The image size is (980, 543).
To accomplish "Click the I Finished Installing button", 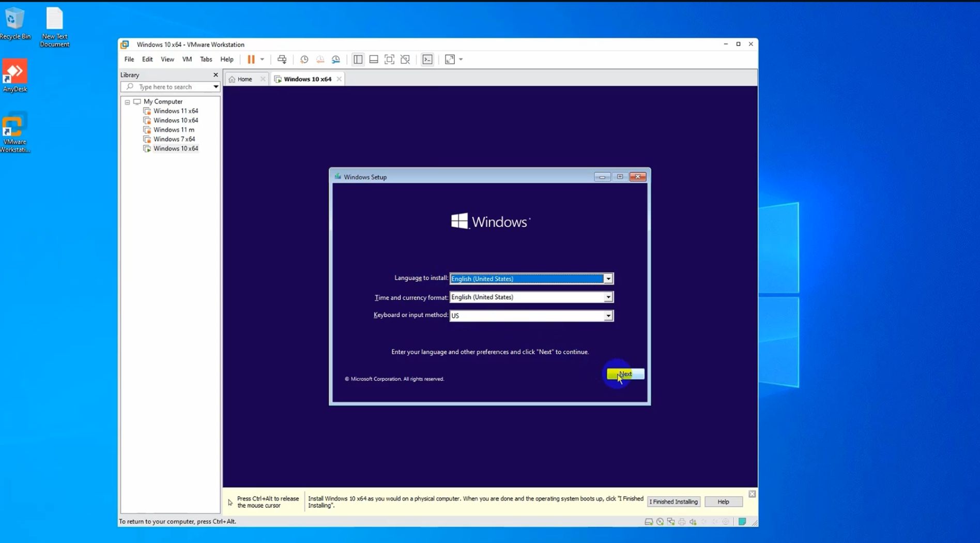I will [673, 502].
